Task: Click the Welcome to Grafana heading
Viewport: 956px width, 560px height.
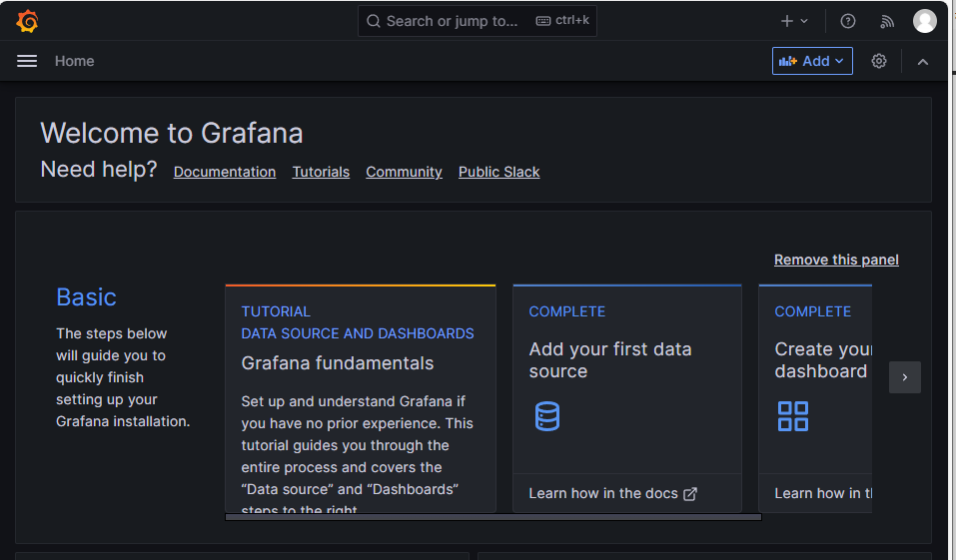Action: click(x=172, y=133)
